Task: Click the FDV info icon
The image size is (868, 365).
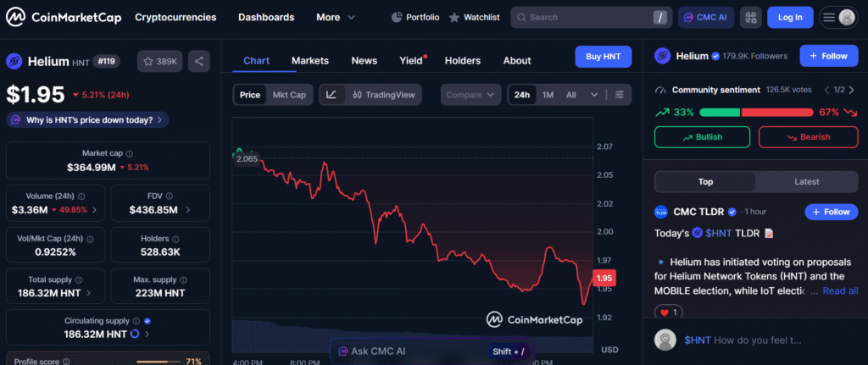Action: tap(170, 196)
